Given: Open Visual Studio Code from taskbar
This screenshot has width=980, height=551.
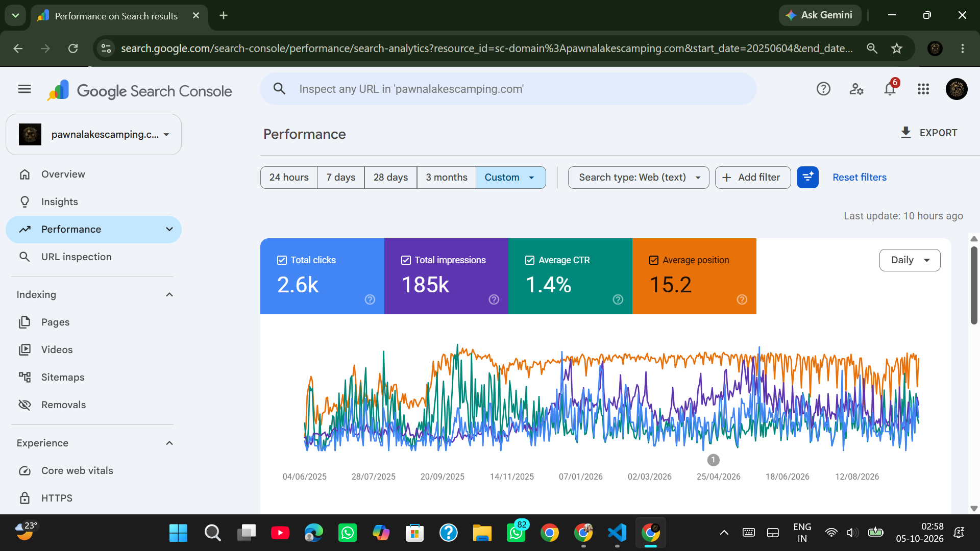Looking at the screenshot, I should point(617,533).
